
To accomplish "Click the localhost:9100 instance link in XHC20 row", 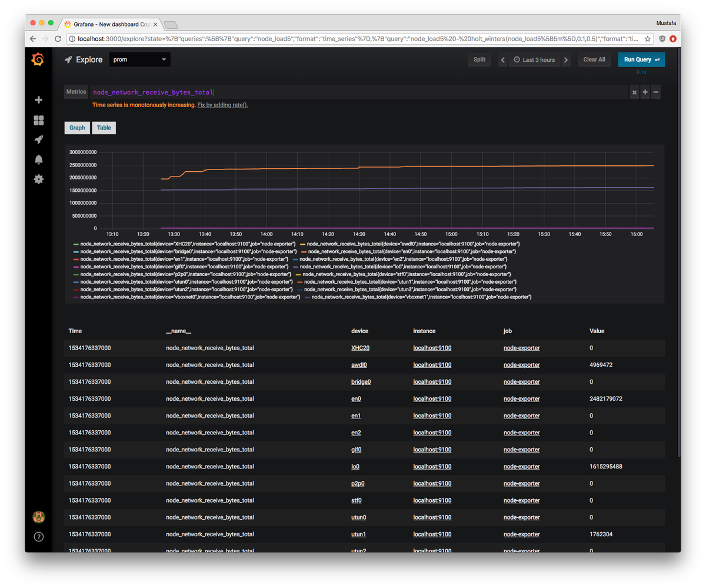I will click(x=432, y=348).
